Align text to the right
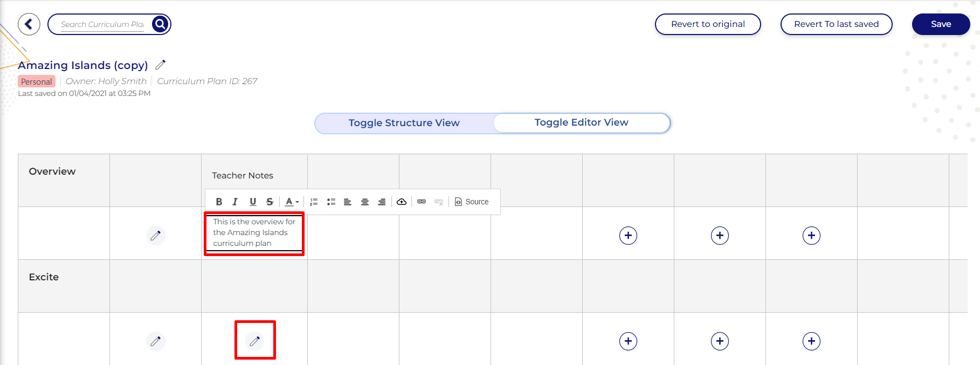980x365 pixels. [382, 202]
